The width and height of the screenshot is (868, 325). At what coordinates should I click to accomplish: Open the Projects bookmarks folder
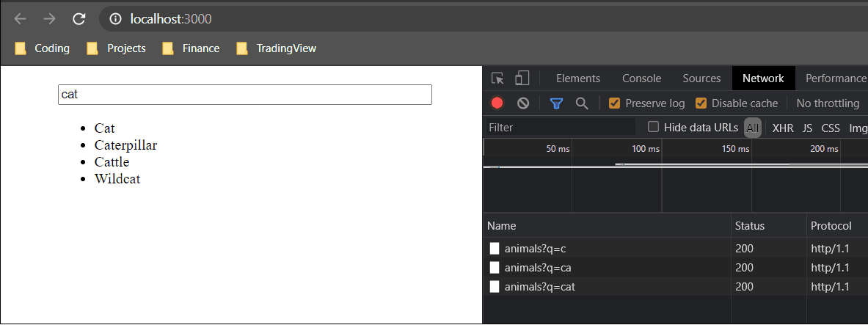click(x=117, y=48)
